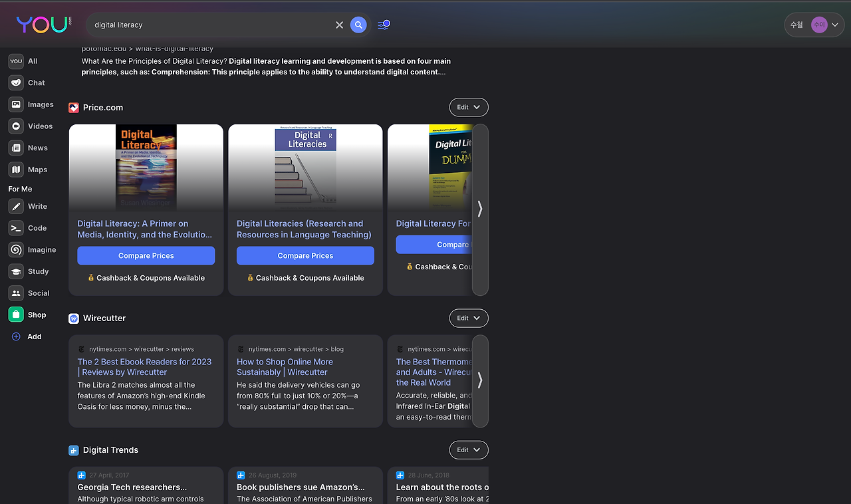
Task: Click Cashback & Coupons under Digital Literacies
Action: (x=306, y=278)
